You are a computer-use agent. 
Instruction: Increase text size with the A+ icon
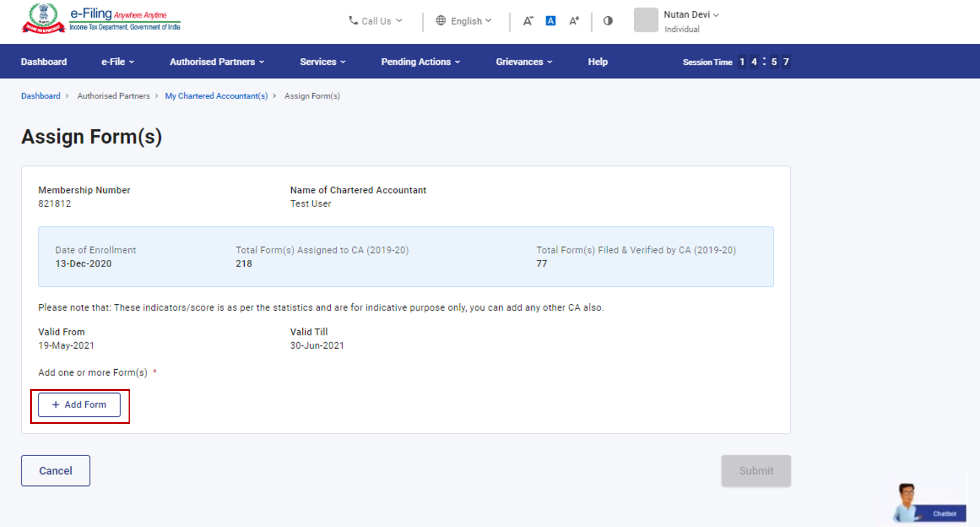pyautogui.click(x=574, y=21)
